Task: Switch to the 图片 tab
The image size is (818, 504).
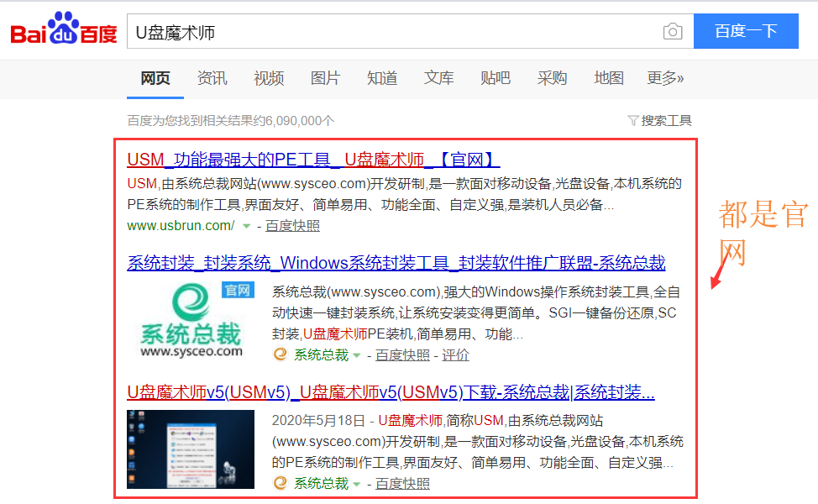Action: (325, 78)
